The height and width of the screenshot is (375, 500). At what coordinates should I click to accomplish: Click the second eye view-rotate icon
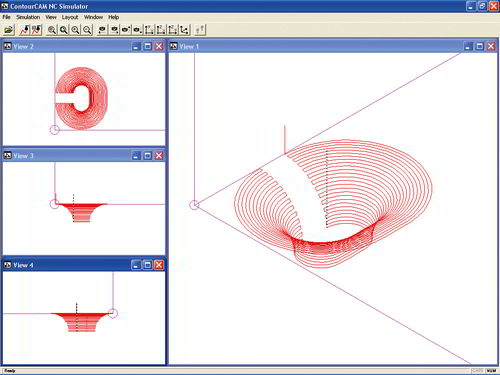click(114, 30)
